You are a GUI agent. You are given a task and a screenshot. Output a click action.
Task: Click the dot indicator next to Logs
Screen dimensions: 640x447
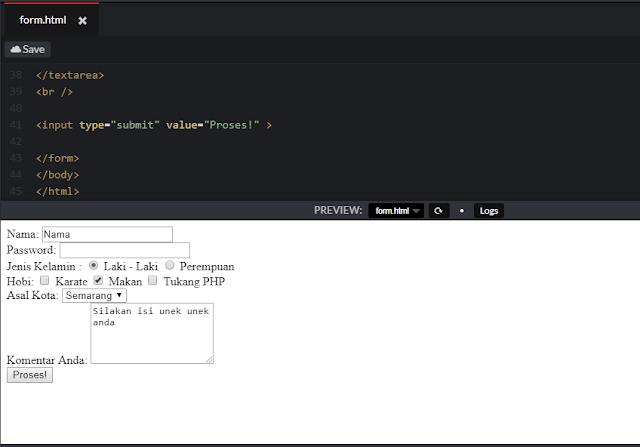click(462, 211)
